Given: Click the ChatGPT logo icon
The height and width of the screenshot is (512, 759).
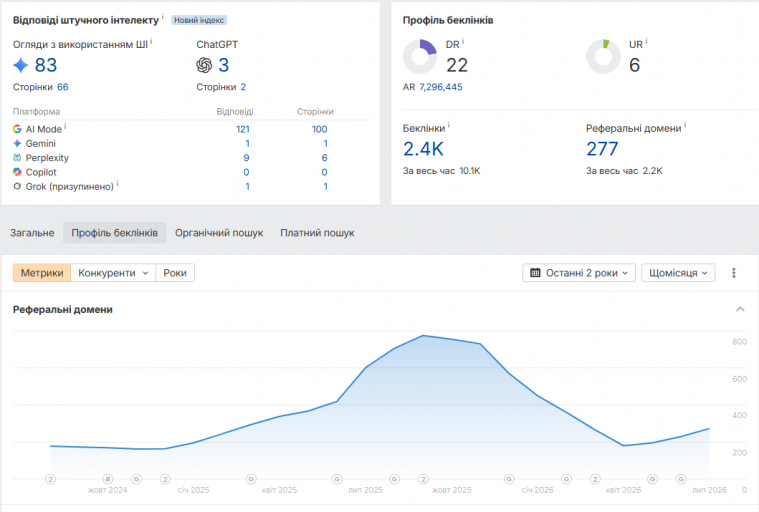Looking at the screenshot, I should tap(204, 65).
